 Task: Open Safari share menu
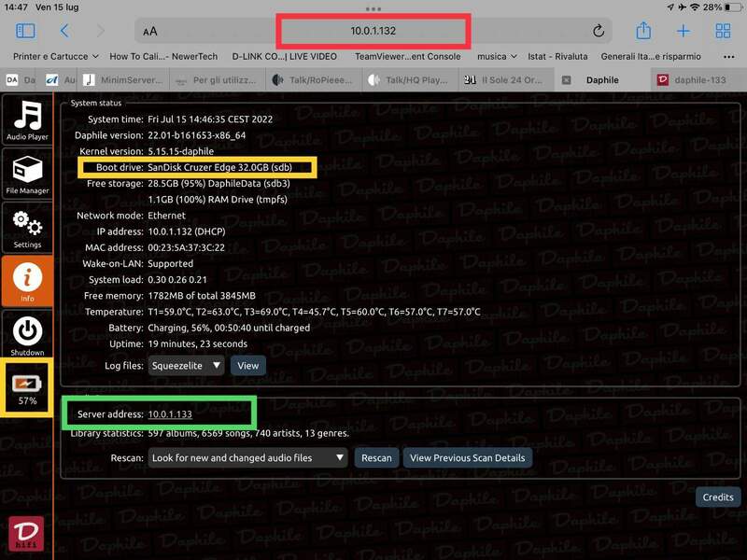(643, 31)
